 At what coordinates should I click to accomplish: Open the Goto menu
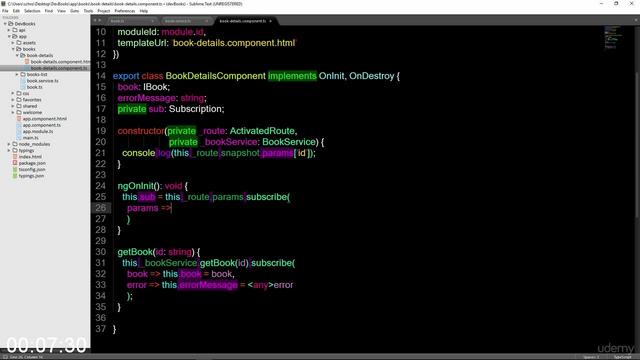[75, 11]
